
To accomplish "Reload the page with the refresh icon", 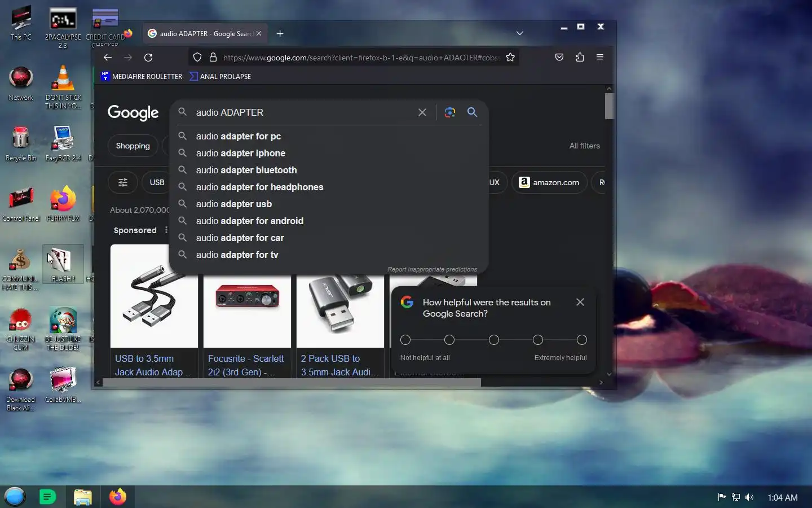I will [148, 57].
